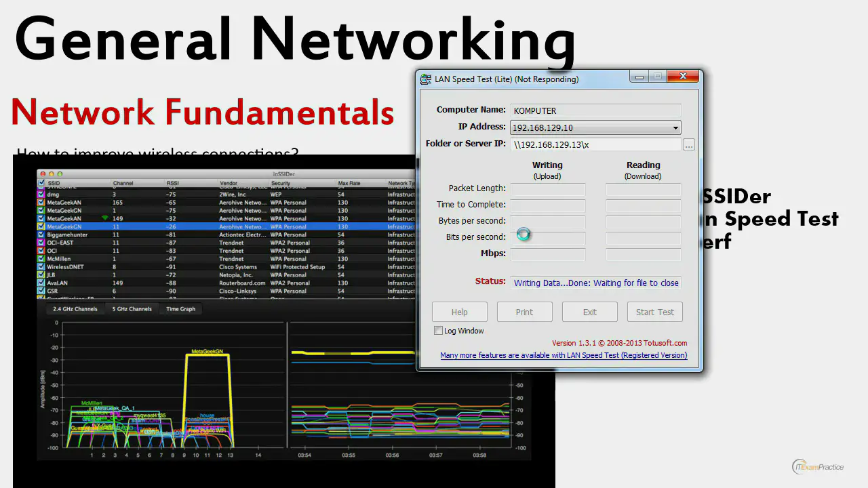Switch to the 5 GHz Channels tab
The height and width of the screenshot is (488, 868).
pos(132,309)
